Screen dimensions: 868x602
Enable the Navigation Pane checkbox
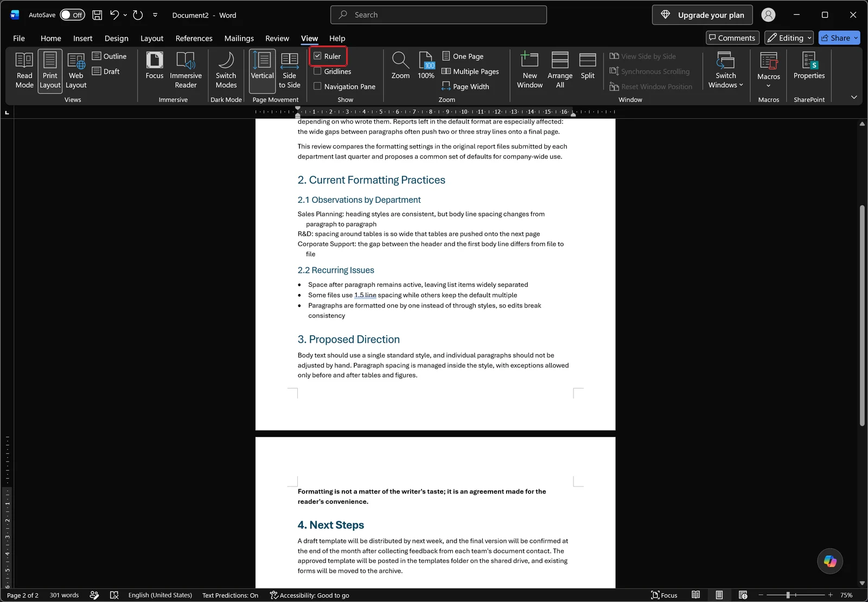(x=317, y=86)
